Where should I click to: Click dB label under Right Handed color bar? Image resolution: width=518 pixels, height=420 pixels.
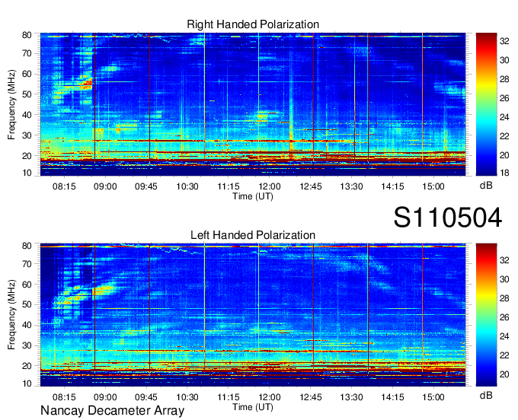click(x=486, y=186)
